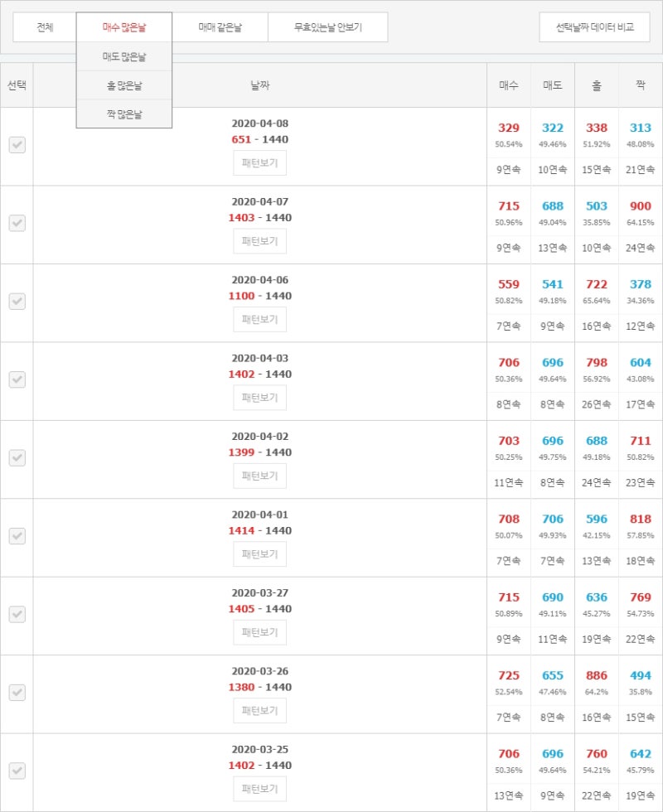Image resolution: width=663 pixels, height=812 pixels.
Task: Toggle checkbox for 2020-04-02 row
Action: click(x=17, y=457)
